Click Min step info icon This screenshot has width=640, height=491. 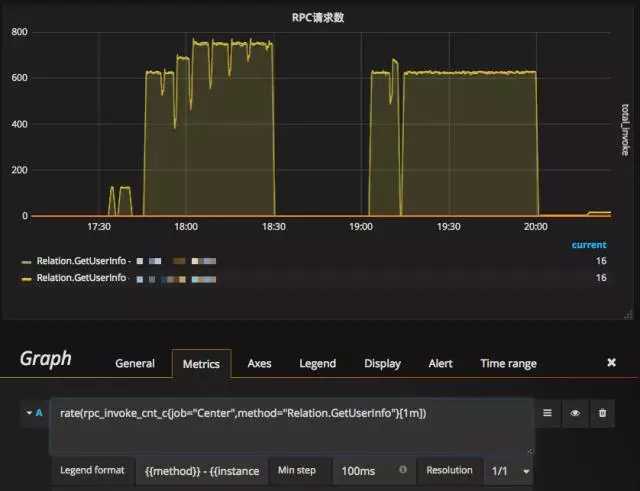402,469
